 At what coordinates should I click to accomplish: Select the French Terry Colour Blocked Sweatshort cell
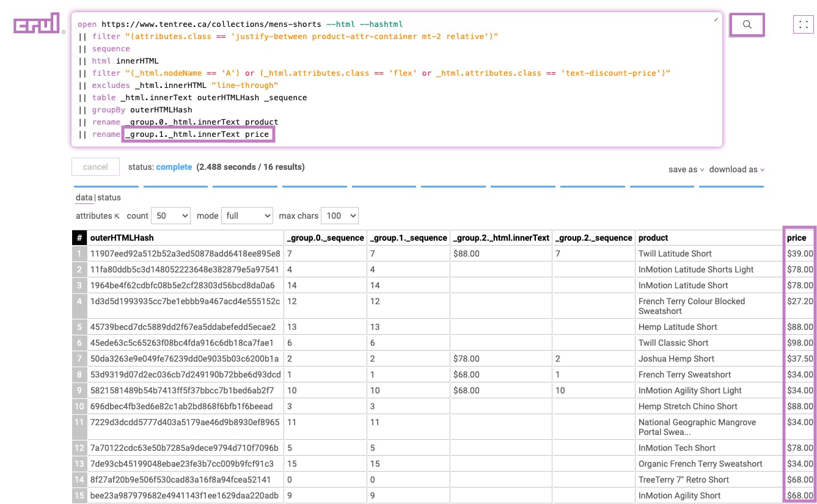(x=709, y=306)
